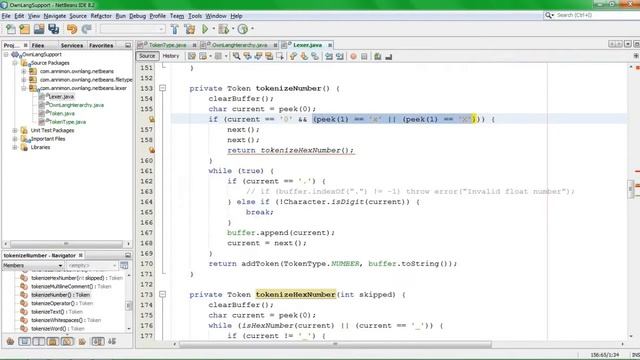Collapse the tokenizeNumber method code fold
The width and height of the screenshot is (640, 360).
tap(162, 88)
